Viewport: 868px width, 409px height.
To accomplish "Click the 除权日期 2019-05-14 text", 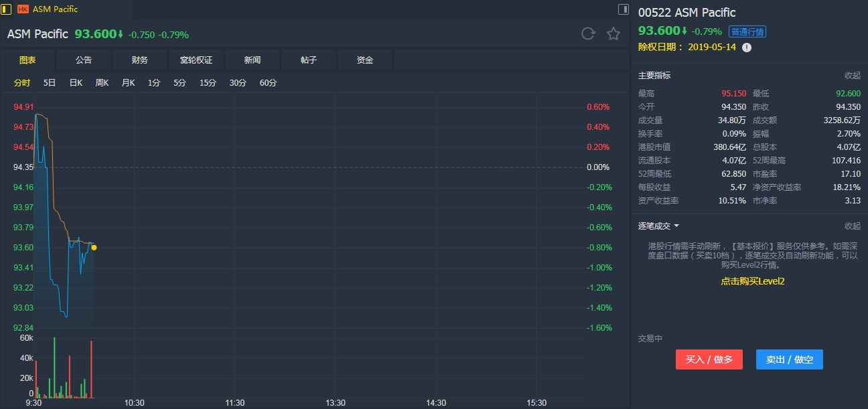I will click(x=687, y=48).
